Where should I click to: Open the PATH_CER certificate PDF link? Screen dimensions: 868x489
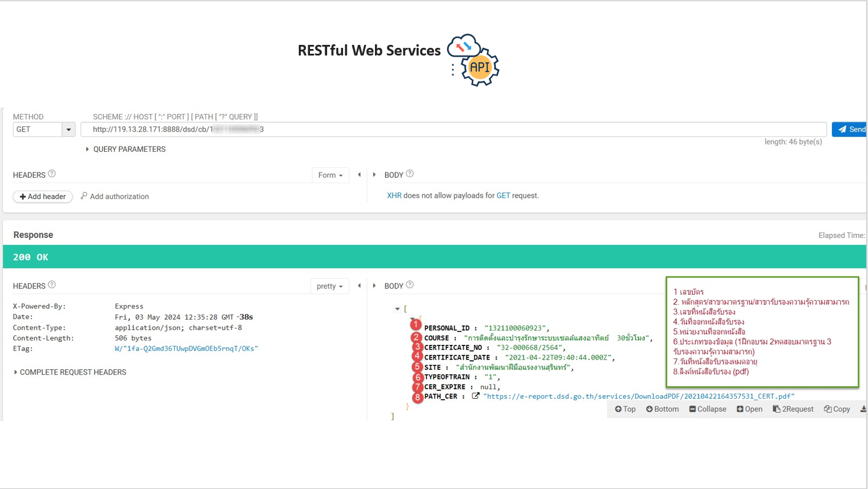[638, 396]
